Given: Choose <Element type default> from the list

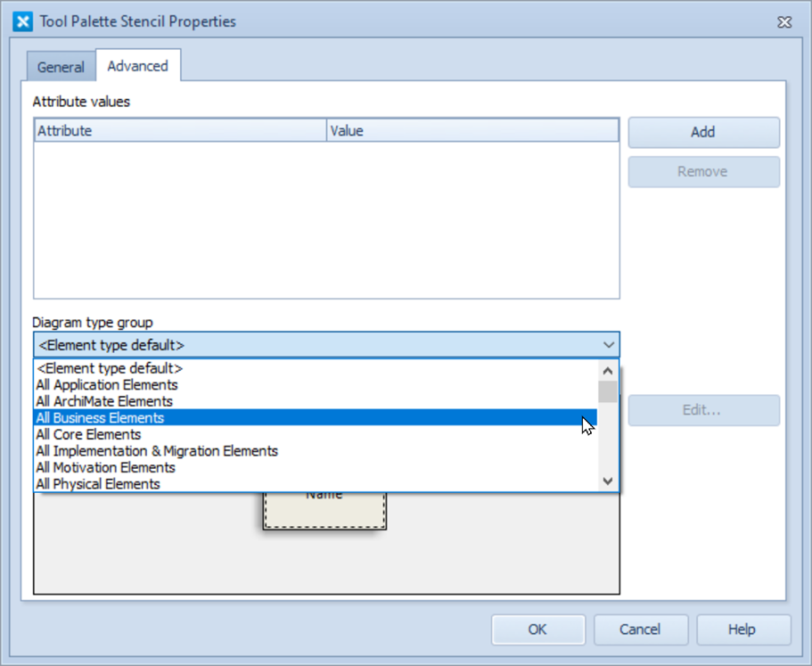Looking at the screenshot, I should 315,368.
